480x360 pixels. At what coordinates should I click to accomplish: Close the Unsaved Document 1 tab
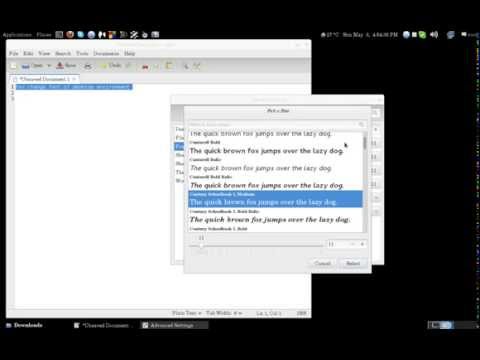coord(74,79)
